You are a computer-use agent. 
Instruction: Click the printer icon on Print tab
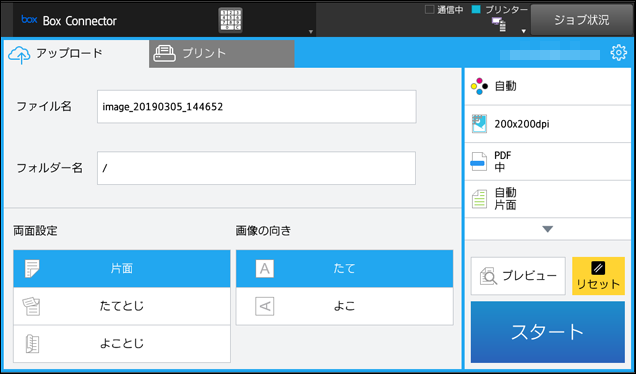164,53
